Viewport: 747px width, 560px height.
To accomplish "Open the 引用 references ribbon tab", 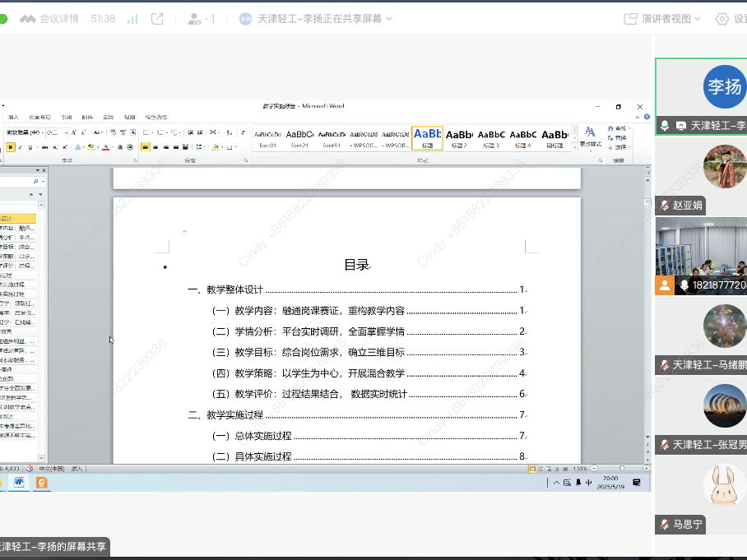I will pos(67,118).
